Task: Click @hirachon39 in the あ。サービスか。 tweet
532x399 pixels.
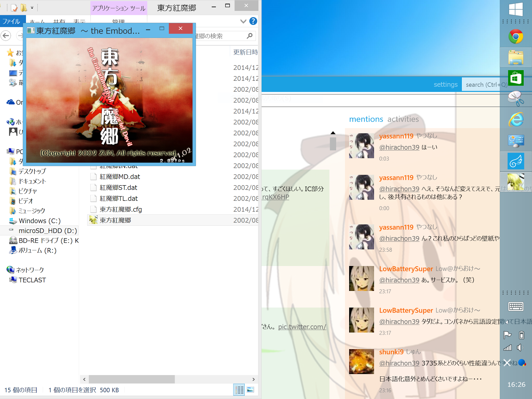Action: point(399,280)
